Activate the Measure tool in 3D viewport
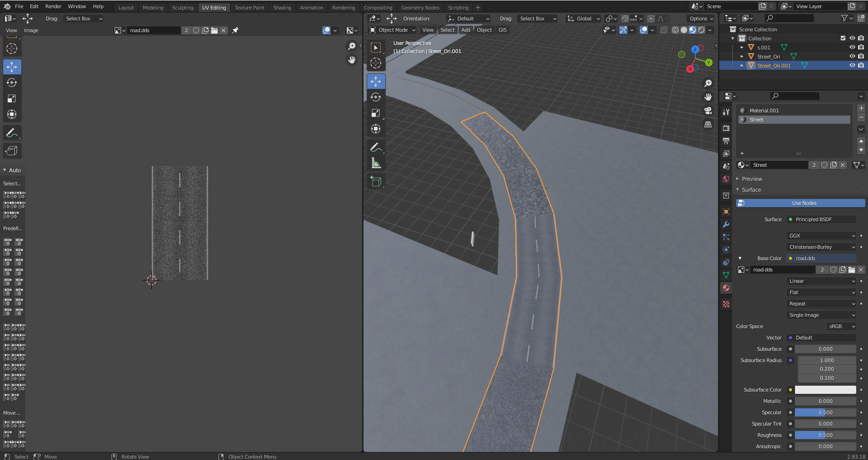 pos(376,163)
